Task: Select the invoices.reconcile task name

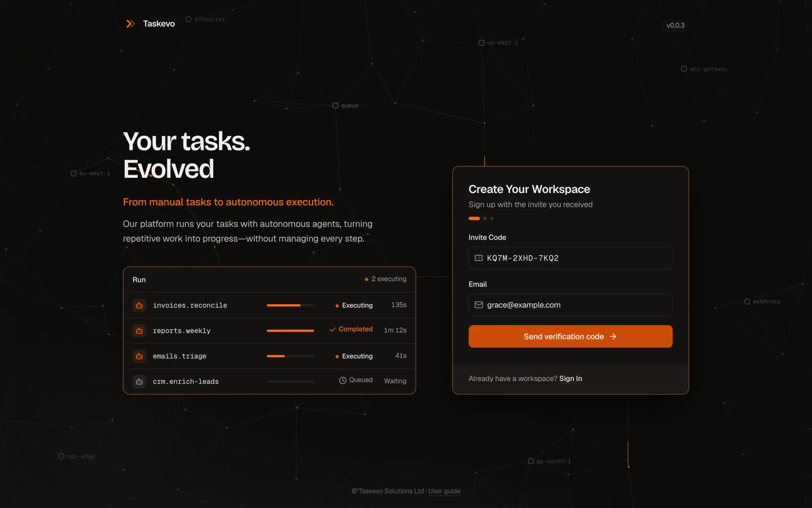Action: pyautogui.click(x=190, y=305)
